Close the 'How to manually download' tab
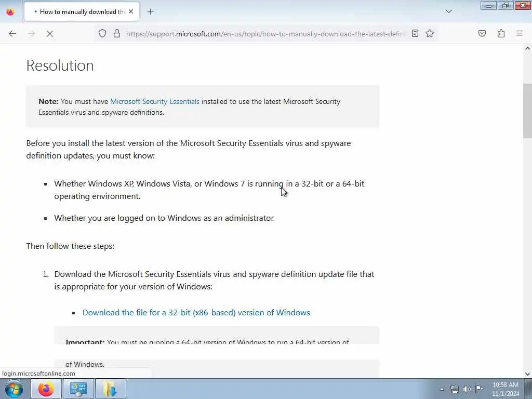This screenshot has width=532, height=399. (x=131, y=11)
